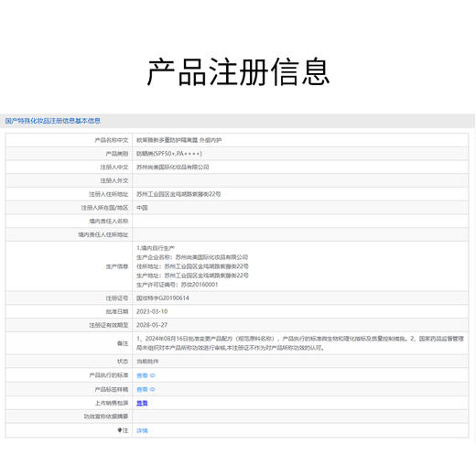Viewport: 476px width, 476px height.
Task: Select the 生产地址 line in 生产信息
Action: pyautogui.click(x=192, y=276)
